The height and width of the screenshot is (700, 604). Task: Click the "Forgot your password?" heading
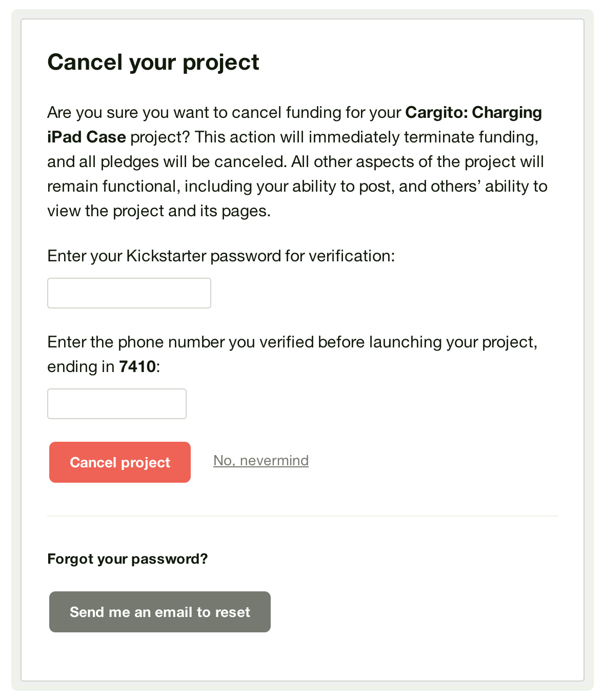[x=127, y=559]
